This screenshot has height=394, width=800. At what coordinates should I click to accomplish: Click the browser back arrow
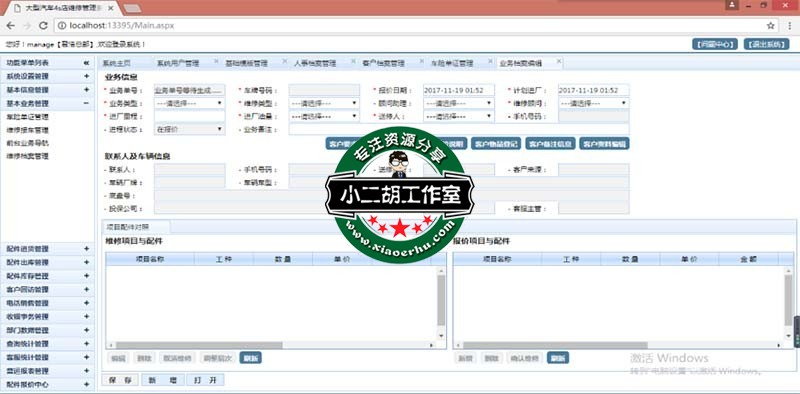click(x=11, y=26)
